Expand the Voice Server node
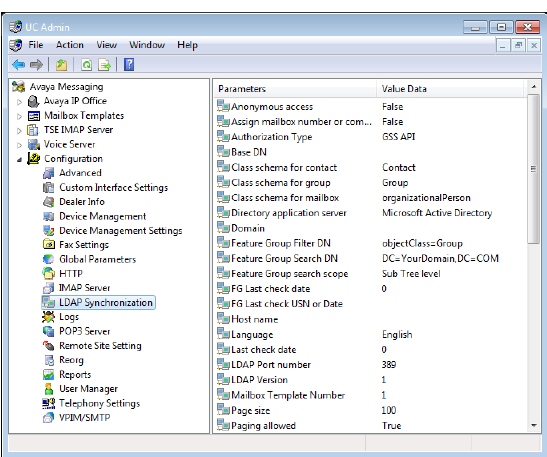 [20, 145]
